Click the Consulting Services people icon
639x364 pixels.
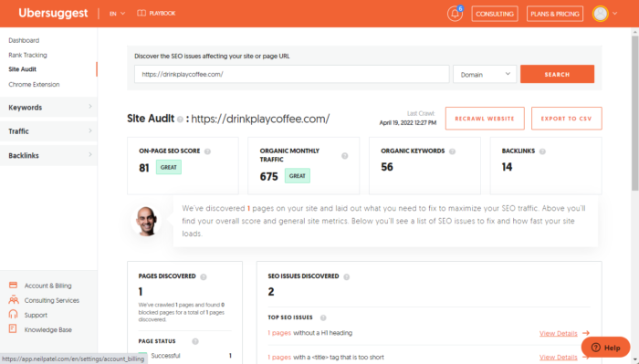(x=14, y=300)
